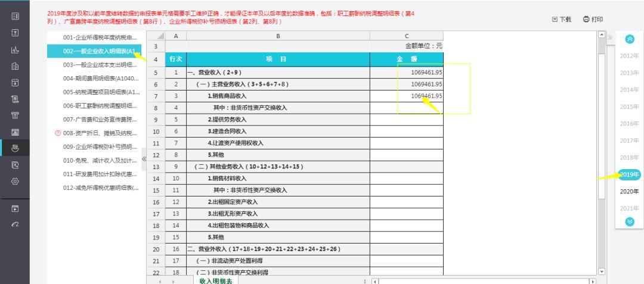This screenshot has width=644, height=284.
Task: Click horizontal scrollbar right arrow
Action: (592, 282)
